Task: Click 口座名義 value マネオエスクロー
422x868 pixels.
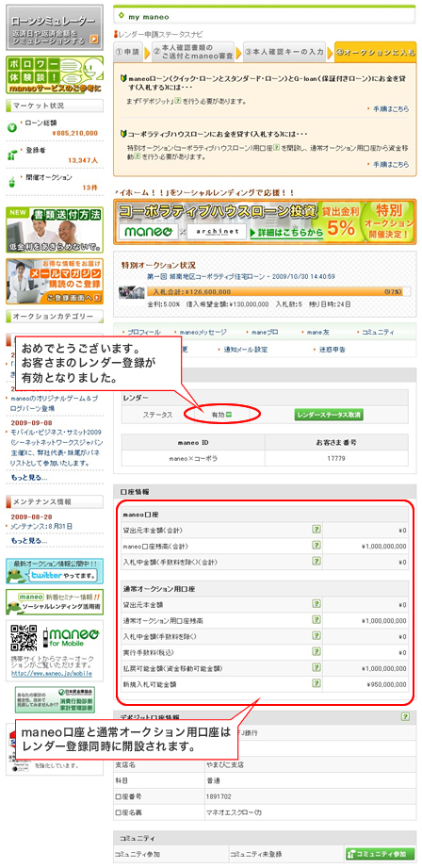Action: (233, 811)
